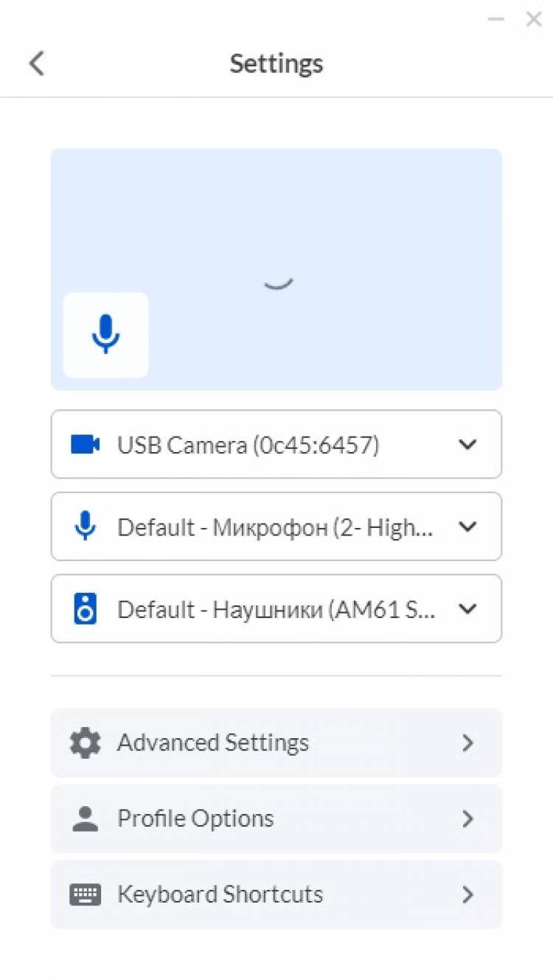
Task: Open Profile Options
Action: click(x=195, y=819)
